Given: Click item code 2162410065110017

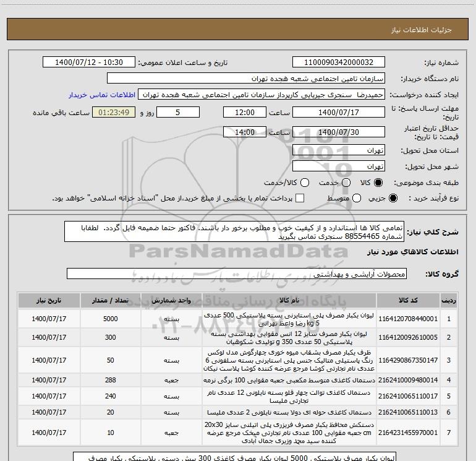Looking at the screenshot, I should click(408, 396).
